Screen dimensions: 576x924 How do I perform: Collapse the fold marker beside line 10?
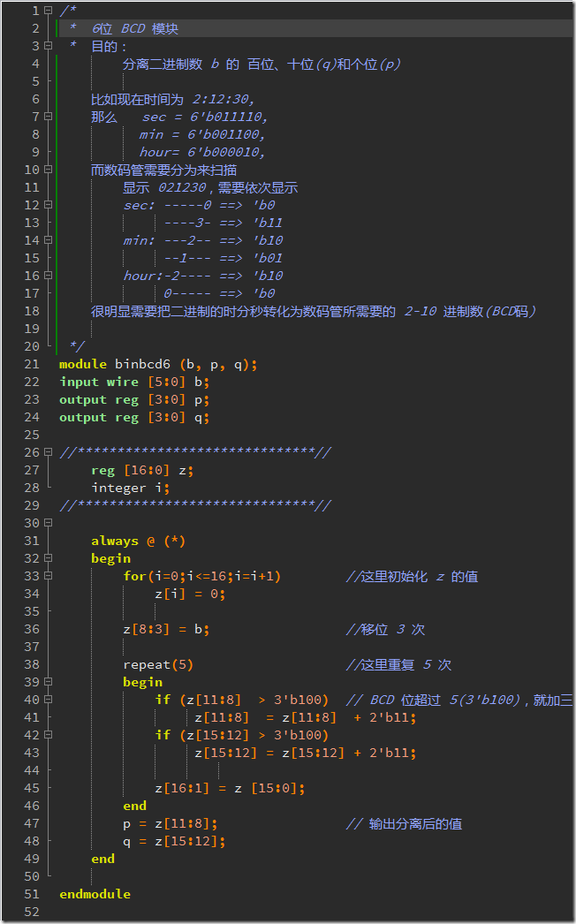pyautogui.click(x=49, y=170)
